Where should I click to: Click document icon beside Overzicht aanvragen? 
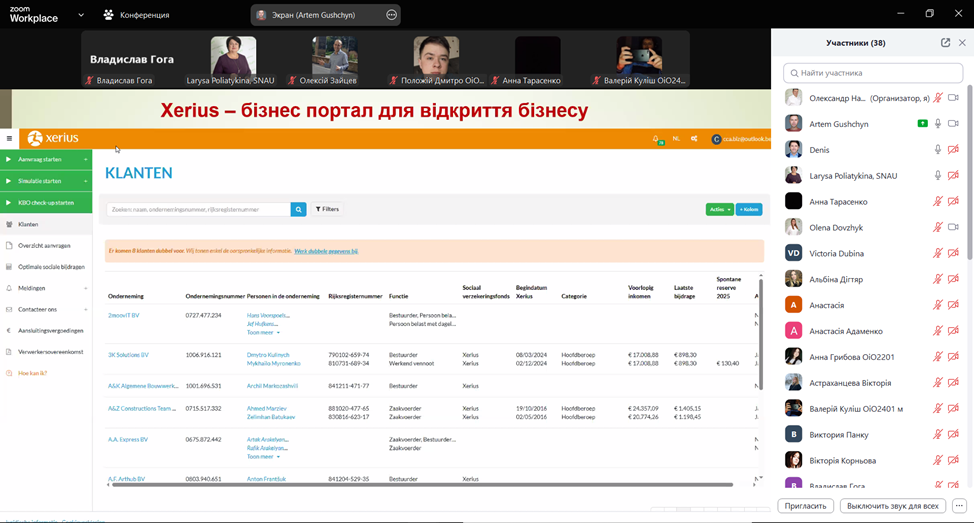(9, 245)
